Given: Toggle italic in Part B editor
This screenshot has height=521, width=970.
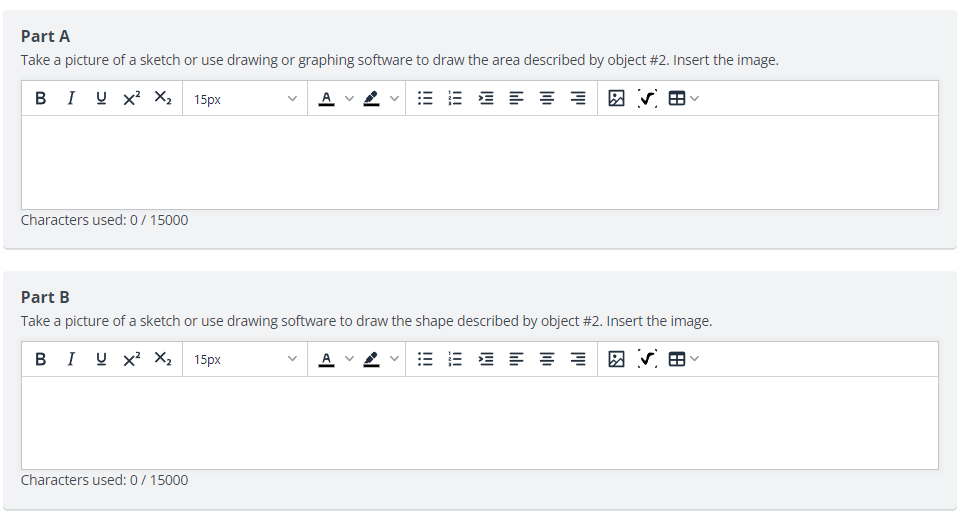Looking at the screenshot, I should [71, 359].
